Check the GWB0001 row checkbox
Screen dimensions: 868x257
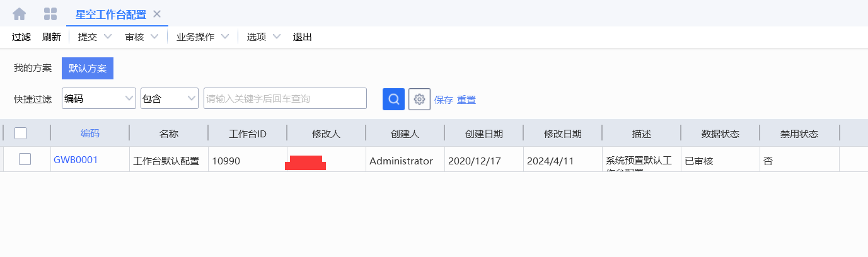[25, 159]
